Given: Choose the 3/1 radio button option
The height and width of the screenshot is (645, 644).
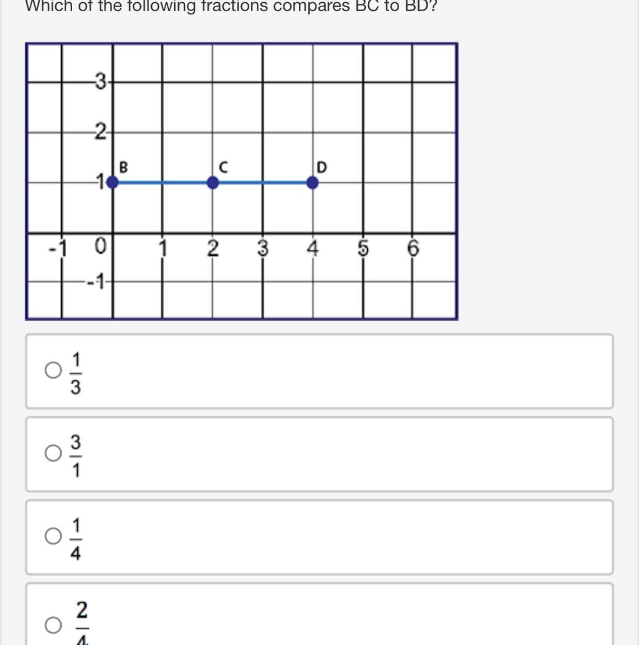Looking at the screenshot, I should tap(53, 453).
